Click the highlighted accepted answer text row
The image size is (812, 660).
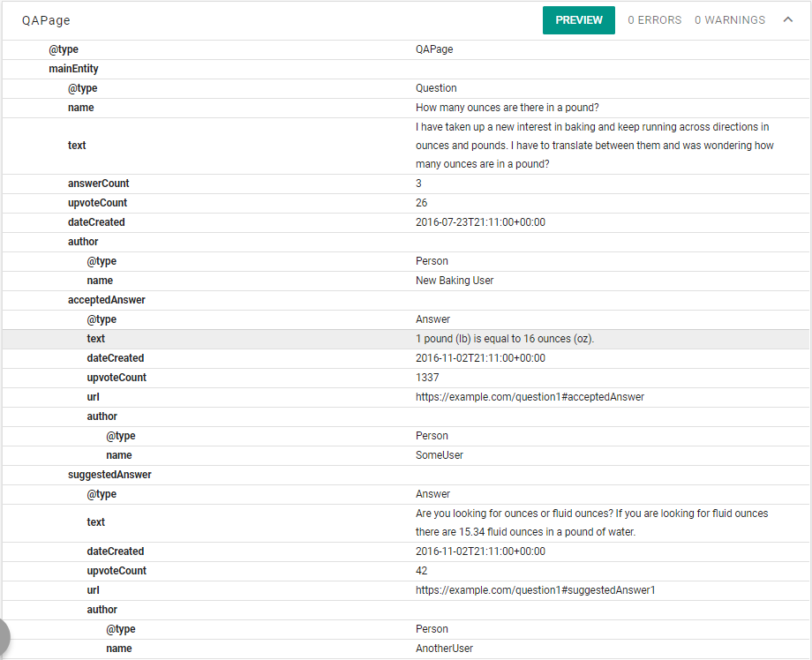coord(406,339)
